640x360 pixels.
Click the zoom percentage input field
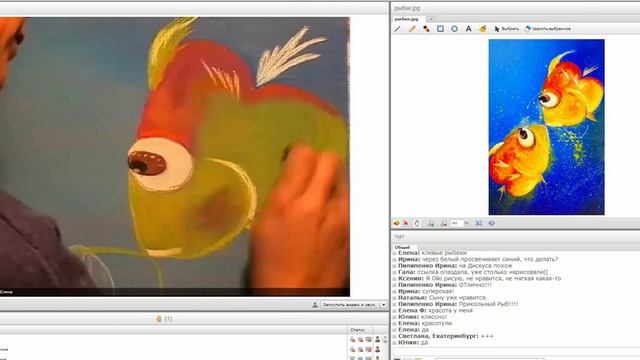[456, 223]
